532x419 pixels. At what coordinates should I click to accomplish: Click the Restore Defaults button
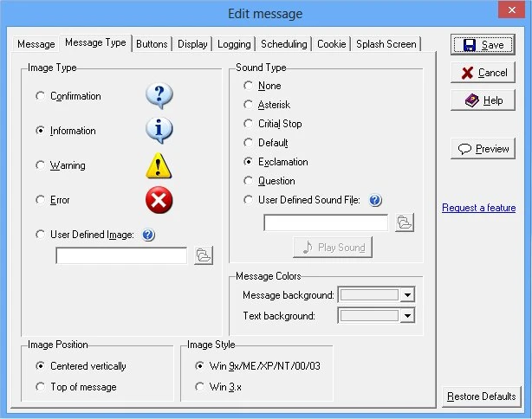(x=481, y=396)
